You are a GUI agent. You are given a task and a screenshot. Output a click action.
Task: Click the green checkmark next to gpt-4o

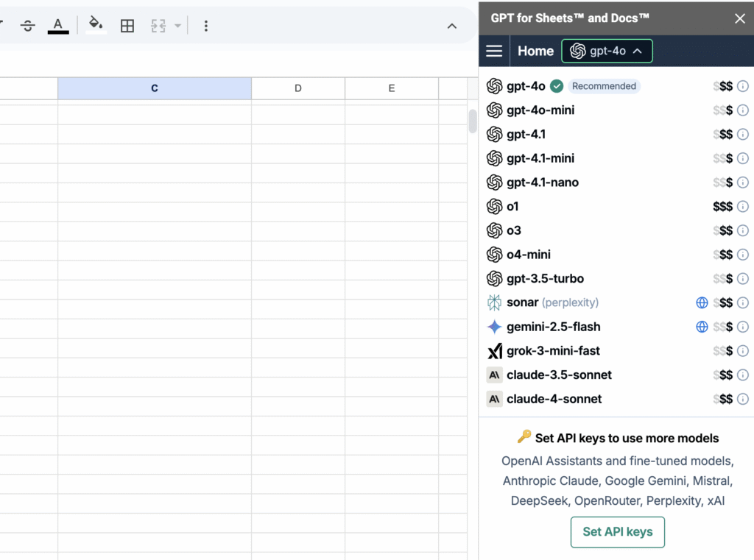pyautogui.click(x=557, y=86)
